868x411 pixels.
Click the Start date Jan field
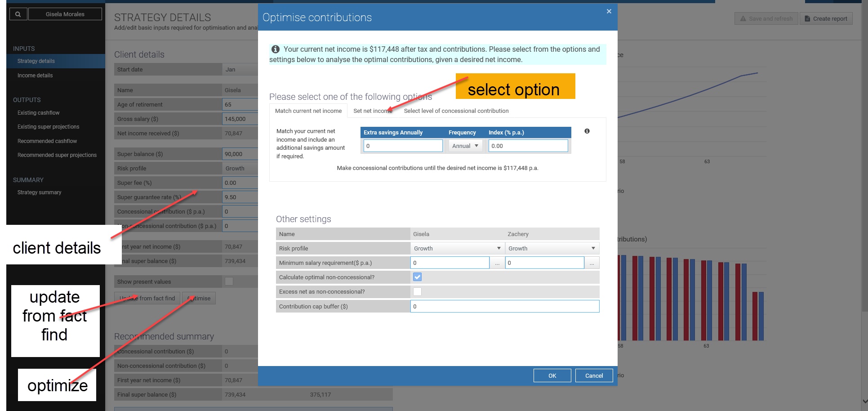pyautogui.click(x=240, y=69)
